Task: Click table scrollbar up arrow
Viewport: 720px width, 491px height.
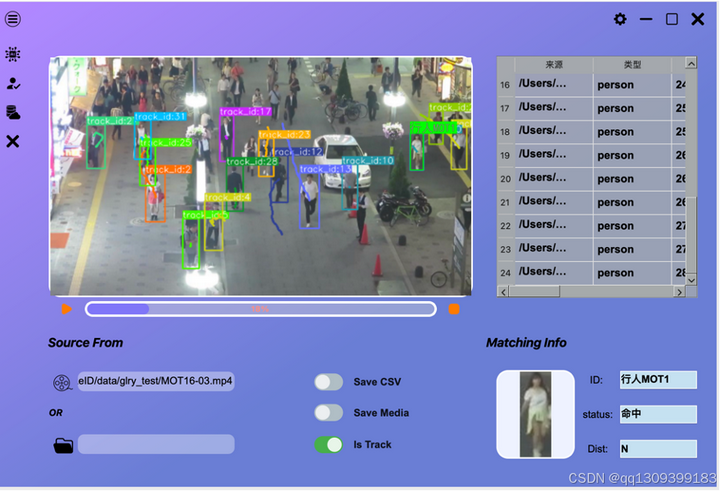Action: pos(691,63)
